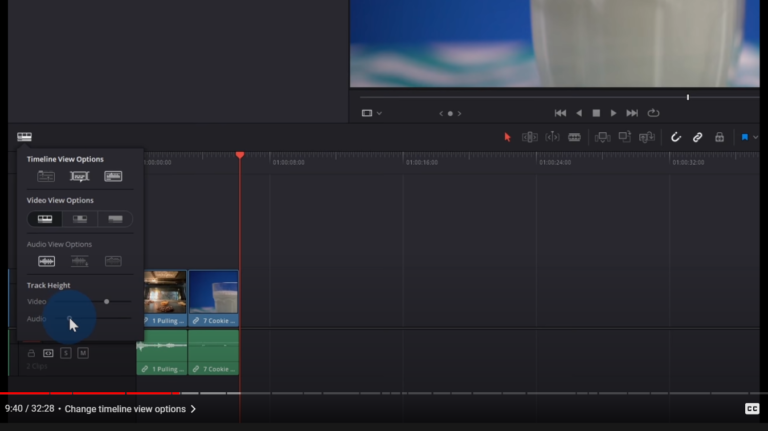The width and height of the screenshot is (768, 431).
Task: Adjust the Audio track height slider
Action: pyautogui.click(x=70, y=318)
